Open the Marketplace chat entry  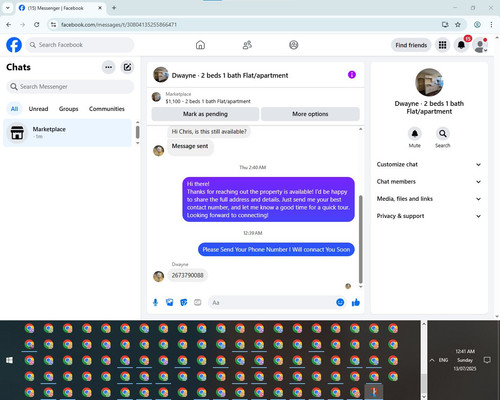pyautogui.click(x=68, y=133)
